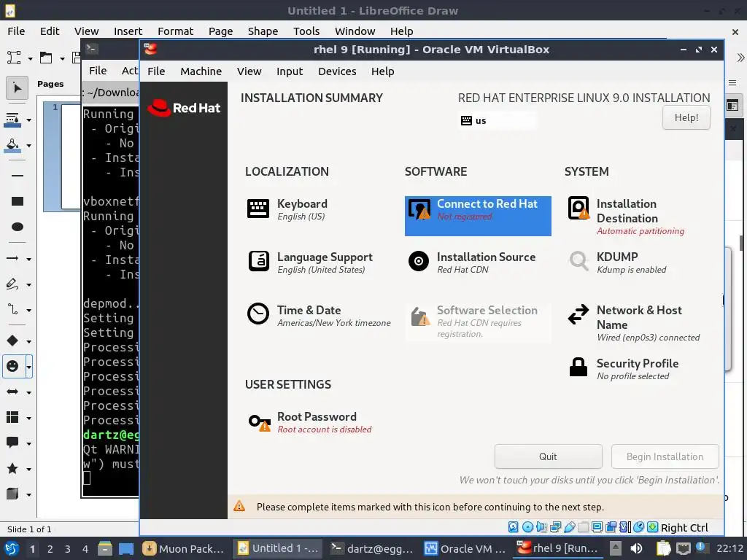The height and width of the screenshot is (560, 747).
Task: Select the Insert Line tool in Draw
Action: point(18,175)
